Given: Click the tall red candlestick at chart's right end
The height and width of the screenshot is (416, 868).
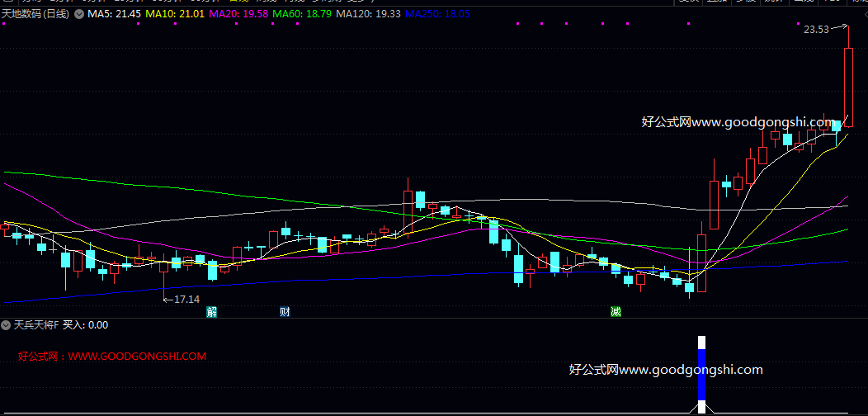Looking at the screenshot, I should pyautogui.click(x=848, y=87).
